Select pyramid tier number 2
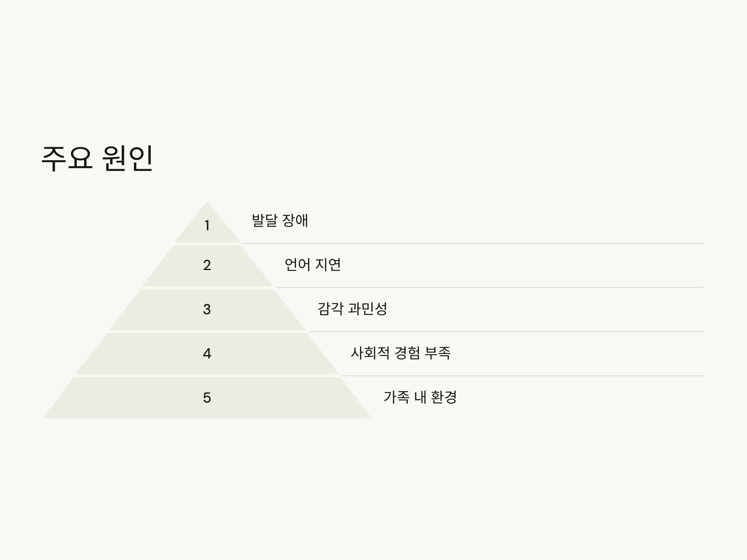The image size is (747, 560). click(207, 266)
